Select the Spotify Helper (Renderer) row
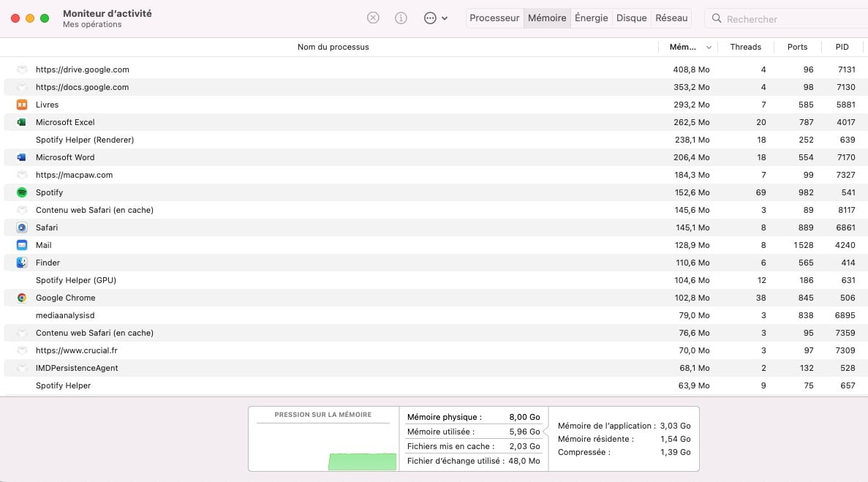The width and height of the screenshot is (868, 482). coord(434,140)
